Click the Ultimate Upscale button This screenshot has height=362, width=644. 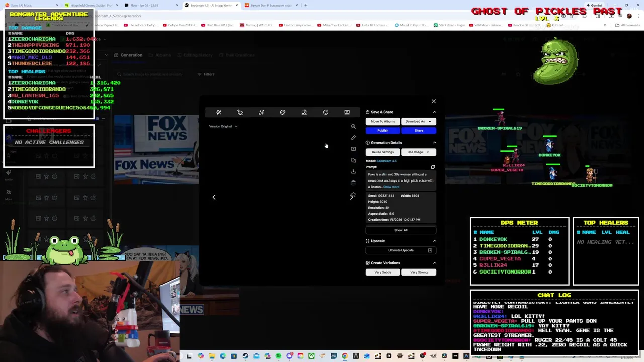tap(400, 250)
